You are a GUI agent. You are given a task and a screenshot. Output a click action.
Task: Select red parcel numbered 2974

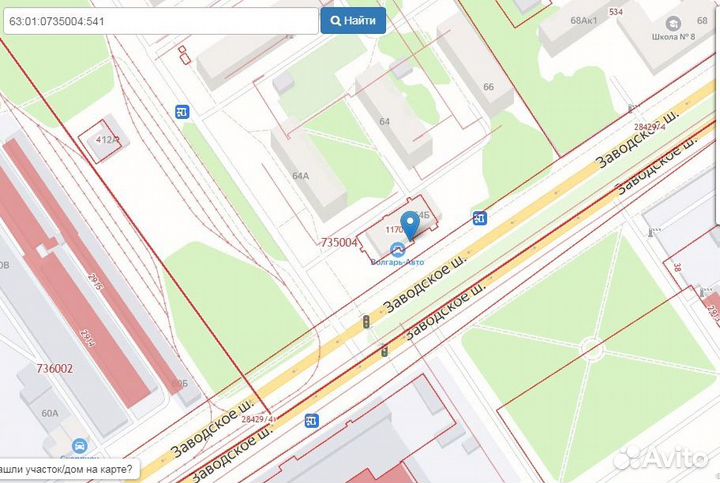tap(88, 338)
